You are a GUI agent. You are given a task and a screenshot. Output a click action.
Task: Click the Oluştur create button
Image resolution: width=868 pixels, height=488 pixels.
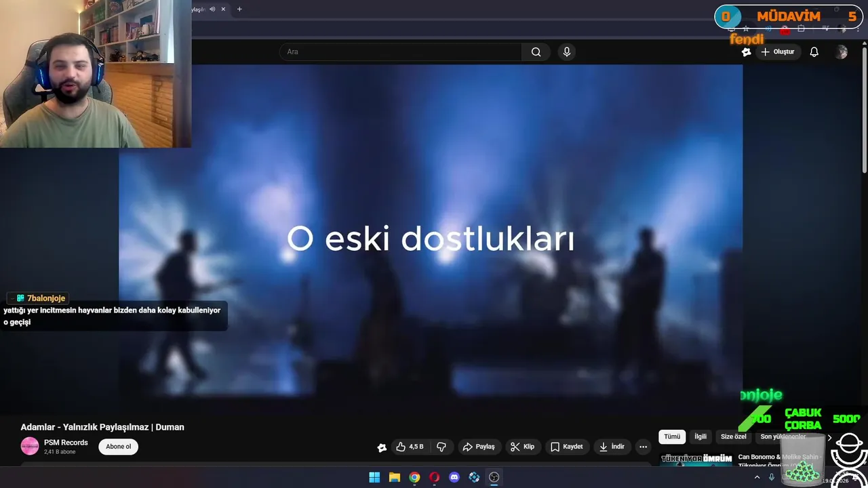pos(777,52)
